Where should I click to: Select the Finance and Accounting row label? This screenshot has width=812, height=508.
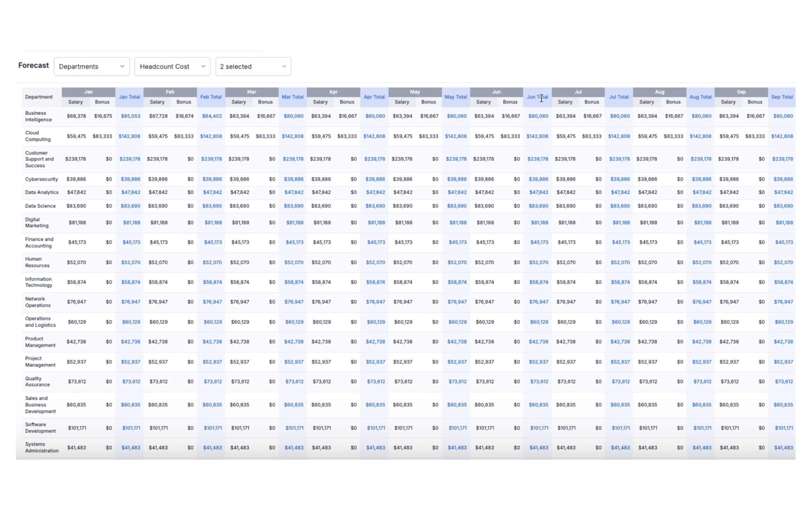point(39,242)
